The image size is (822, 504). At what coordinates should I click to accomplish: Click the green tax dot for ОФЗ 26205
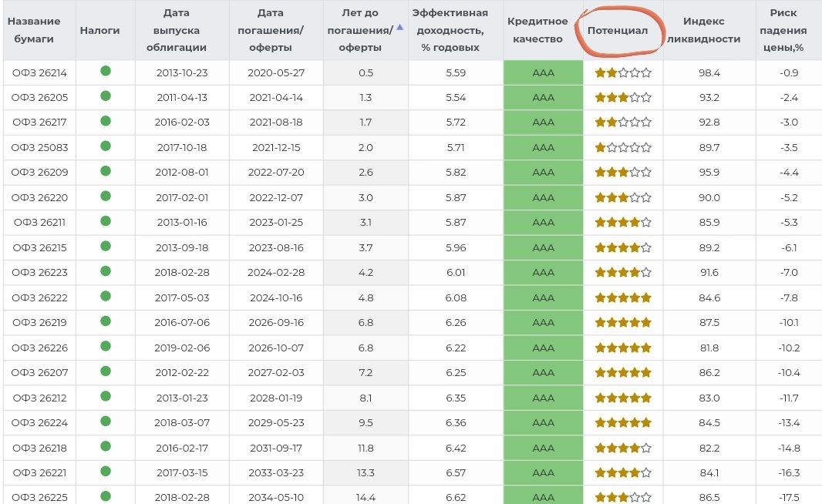tap(106, 96)
